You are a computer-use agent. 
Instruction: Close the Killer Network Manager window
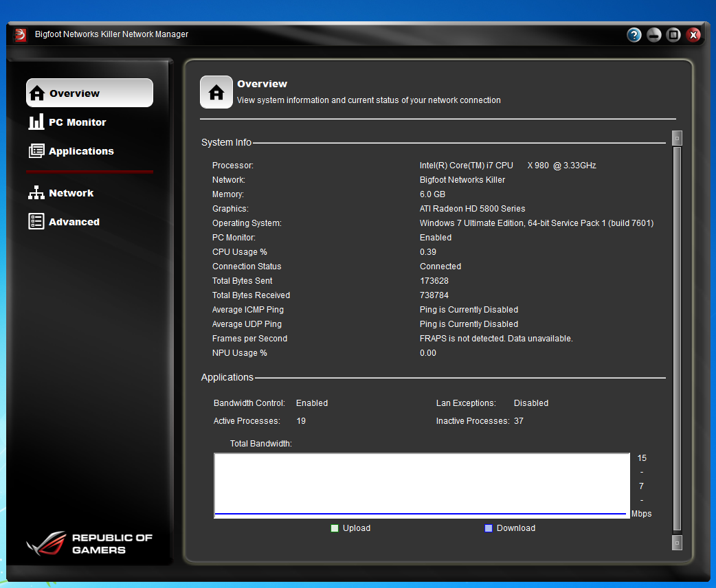[693, 35]
